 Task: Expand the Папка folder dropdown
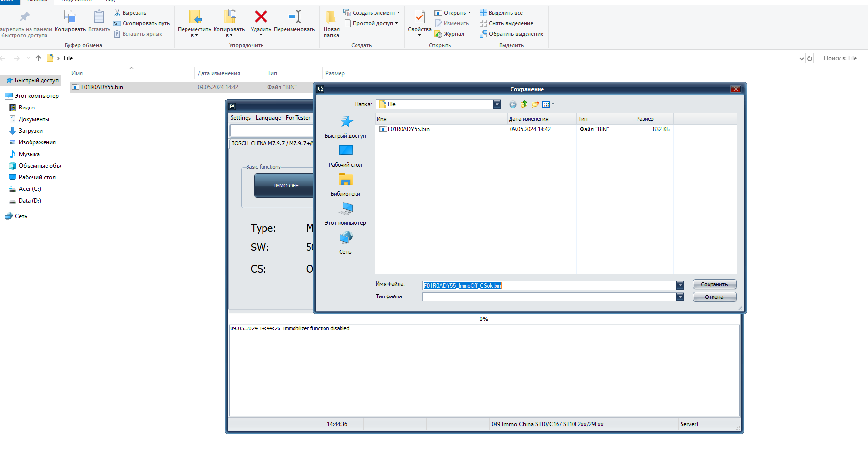click(x=497, y=104)
